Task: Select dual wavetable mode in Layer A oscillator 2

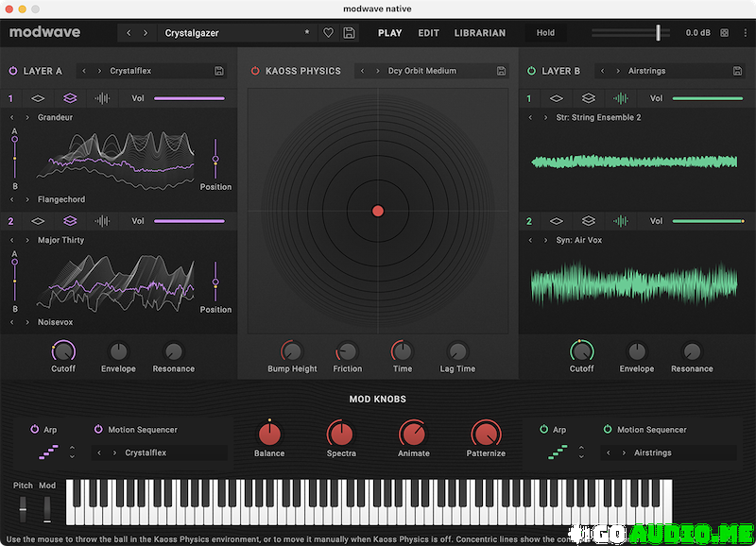Action: [x=70, y=221]
